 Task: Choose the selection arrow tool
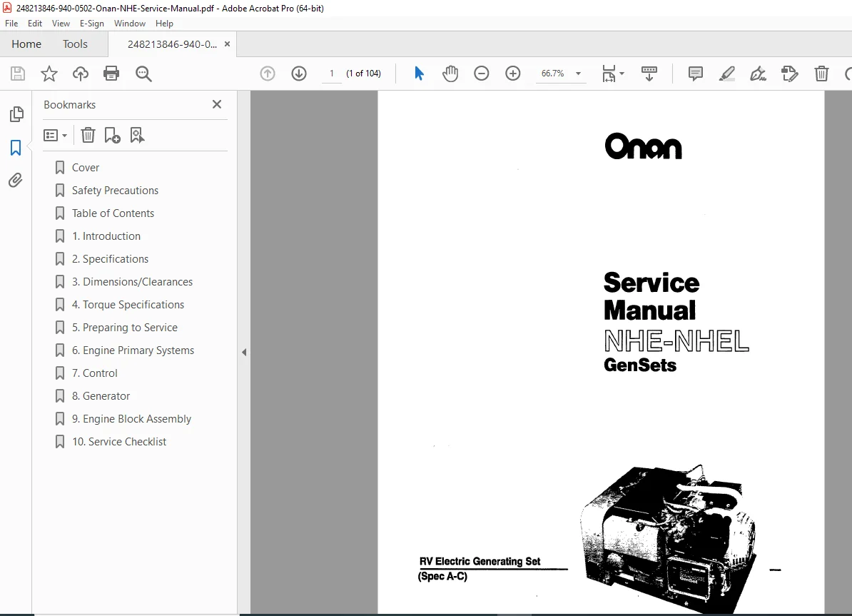[419, 74]
